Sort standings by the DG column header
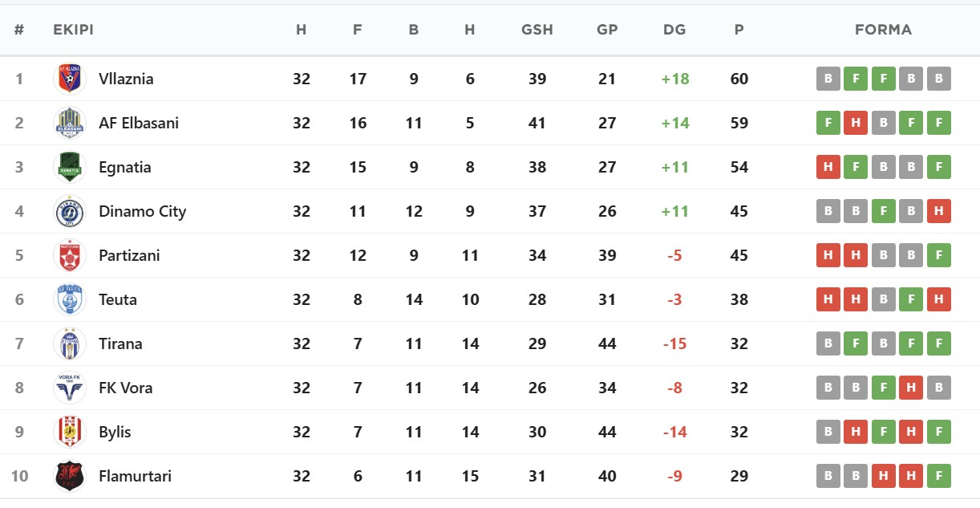This screenshot has height=508, width=980. coord(674,30)
